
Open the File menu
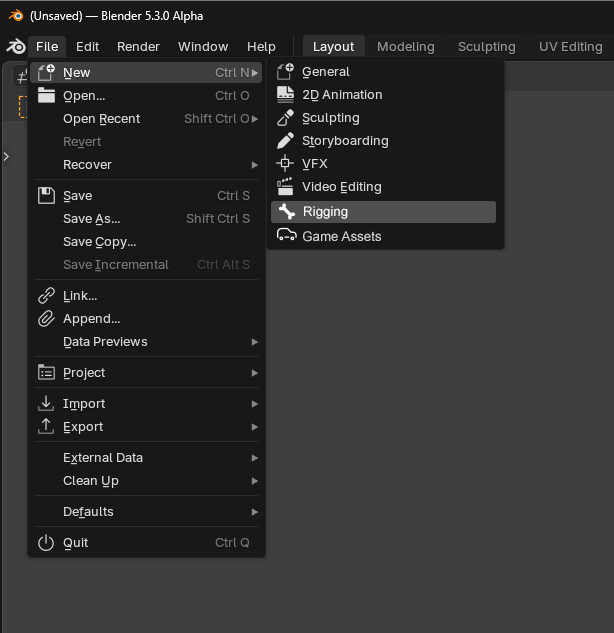coord(47,47)
